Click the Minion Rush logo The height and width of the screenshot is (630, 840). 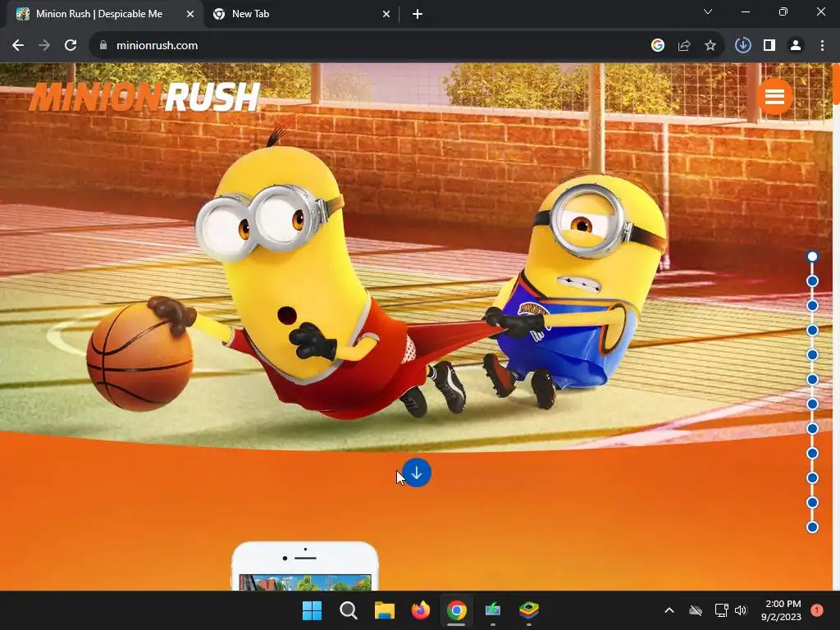(144, 97)
